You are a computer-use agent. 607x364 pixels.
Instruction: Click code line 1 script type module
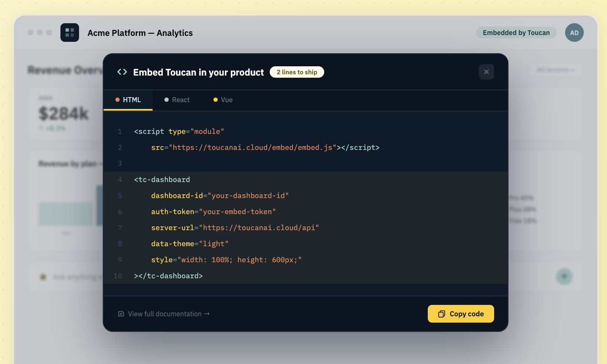tap(179, 131)
